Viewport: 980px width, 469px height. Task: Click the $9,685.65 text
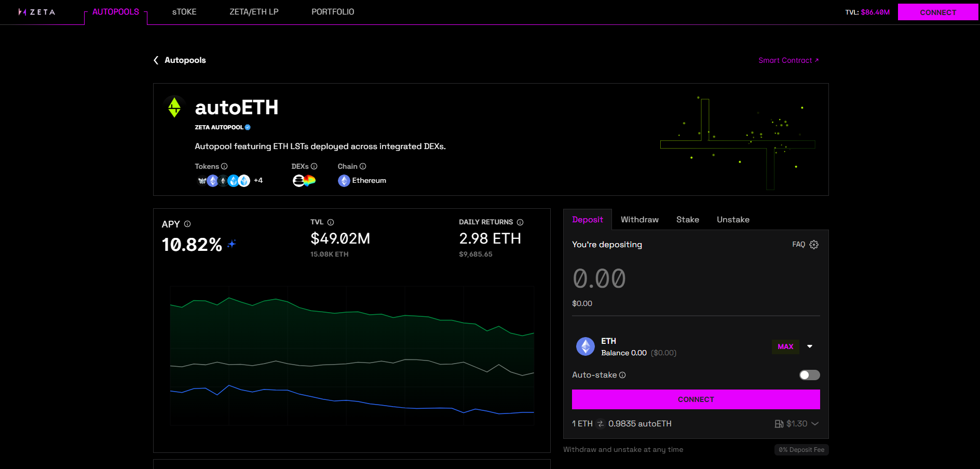475,254
